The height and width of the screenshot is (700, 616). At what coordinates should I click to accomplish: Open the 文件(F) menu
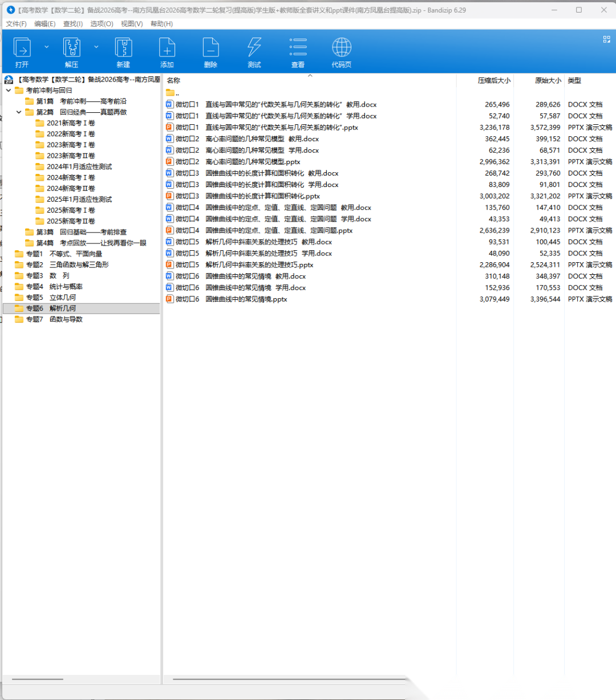click(16, 24)
